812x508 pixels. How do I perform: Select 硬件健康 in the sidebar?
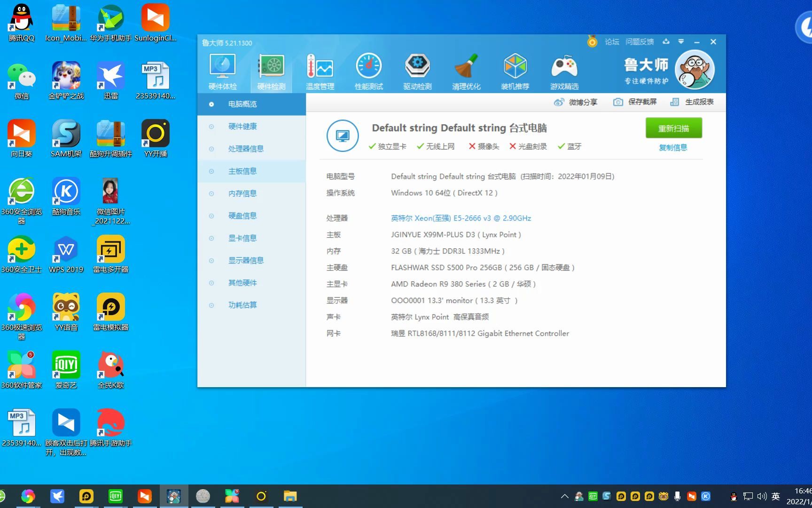coord(252,126)
